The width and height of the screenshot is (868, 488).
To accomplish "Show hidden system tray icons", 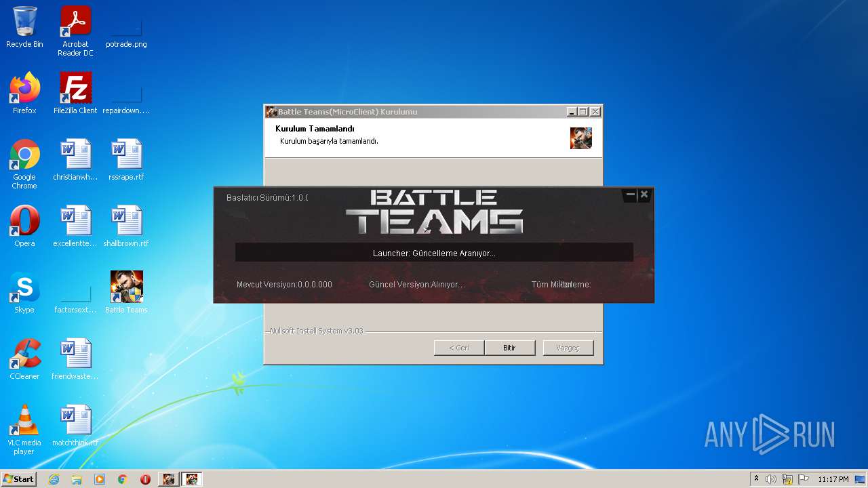I will click(756, 479).
